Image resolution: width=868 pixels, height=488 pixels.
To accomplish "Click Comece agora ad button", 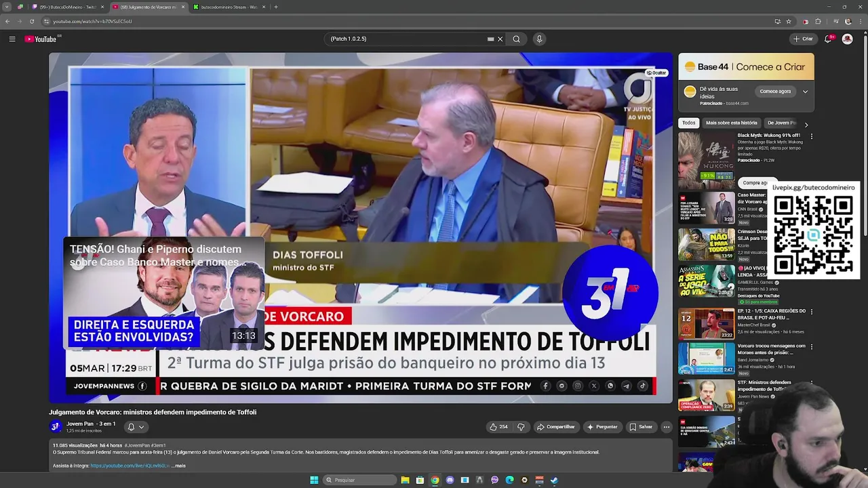I will pos(775,91).
